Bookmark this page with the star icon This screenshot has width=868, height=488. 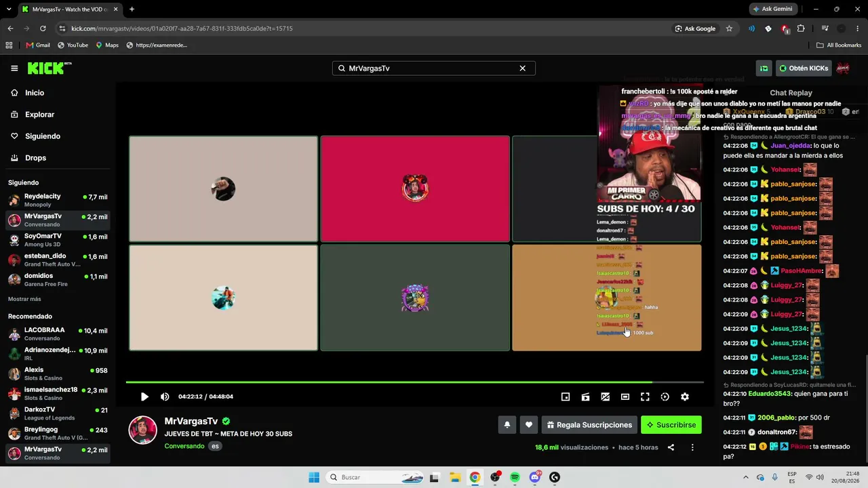[729, 28]
